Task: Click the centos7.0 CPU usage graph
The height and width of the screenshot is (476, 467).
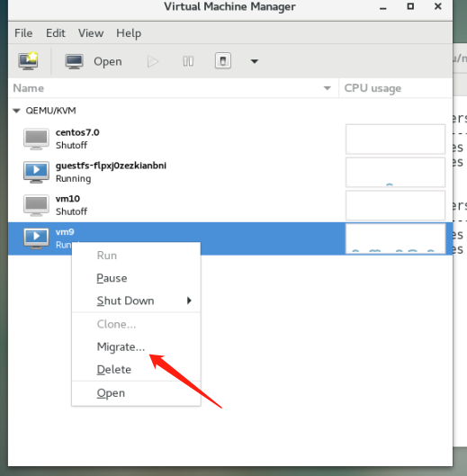Action: click(395, 139)
